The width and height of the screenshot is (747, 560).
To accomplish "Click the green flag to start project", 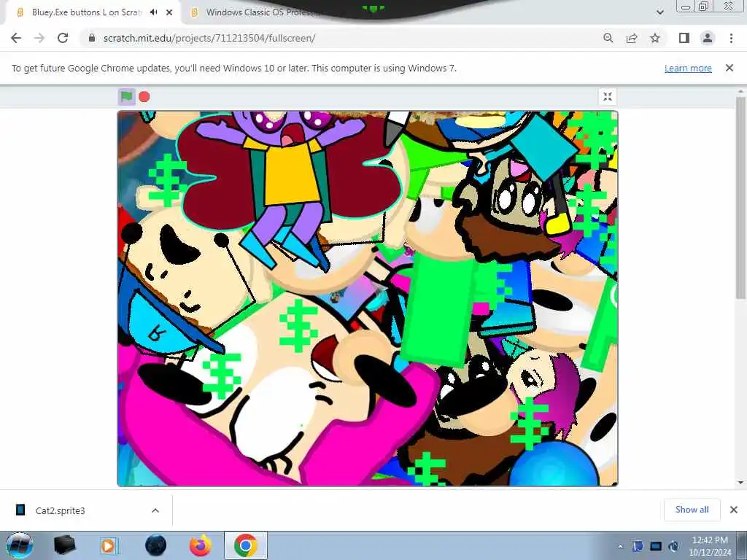I will [x=126, y=97].
